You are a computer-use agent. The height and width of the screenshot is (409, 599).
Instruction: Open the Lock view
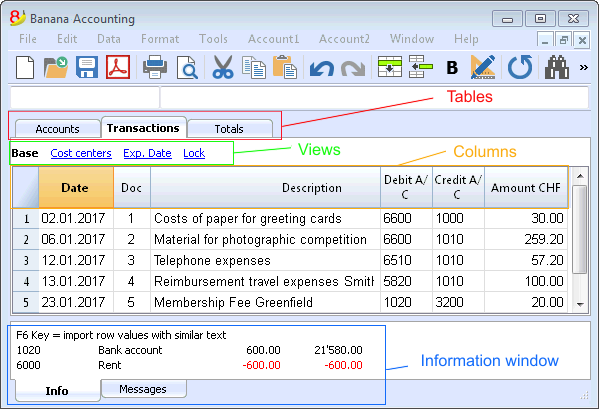pyautogui.click(x=194, y=153)
